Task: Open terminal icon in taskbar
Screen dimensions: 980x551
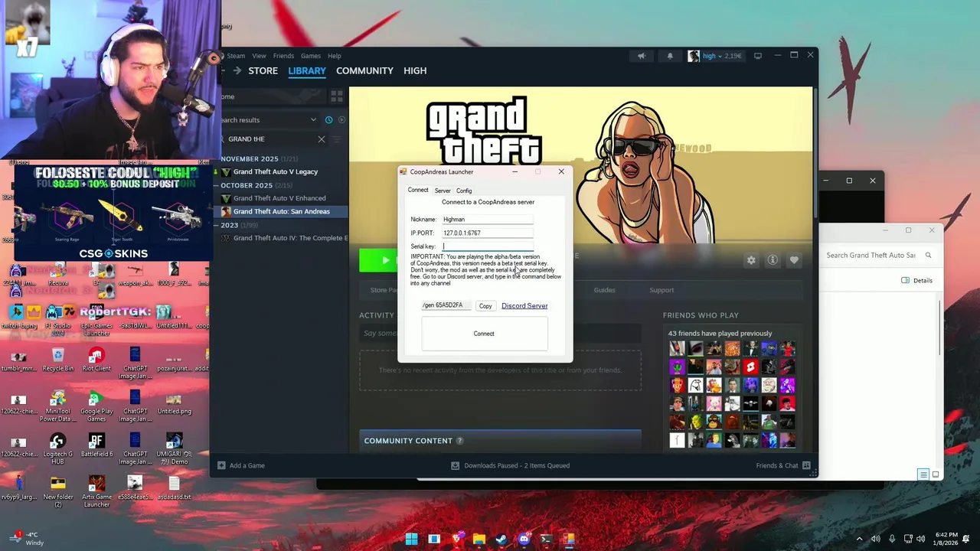Action: point(546,539)
